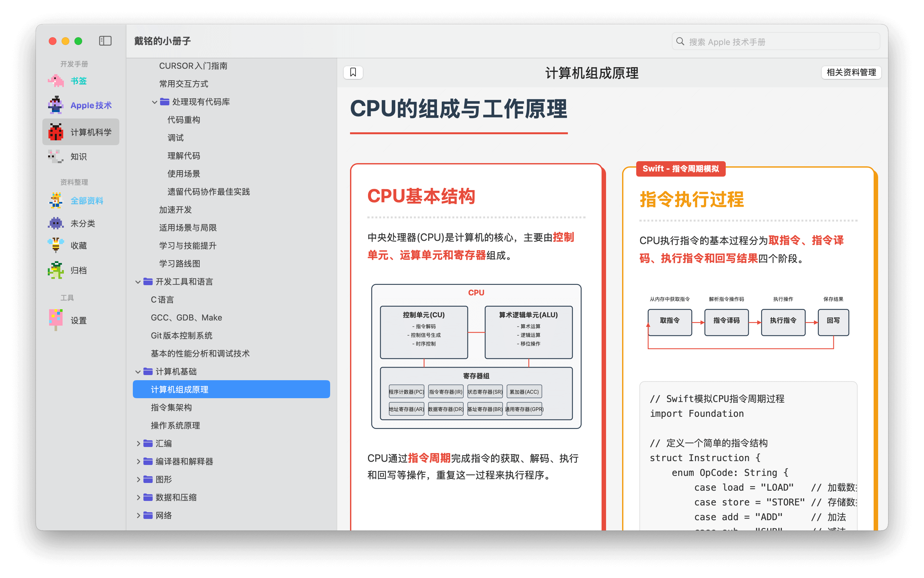Click the 回写 step box
The image size is (924, 578).
coord(833,322)
